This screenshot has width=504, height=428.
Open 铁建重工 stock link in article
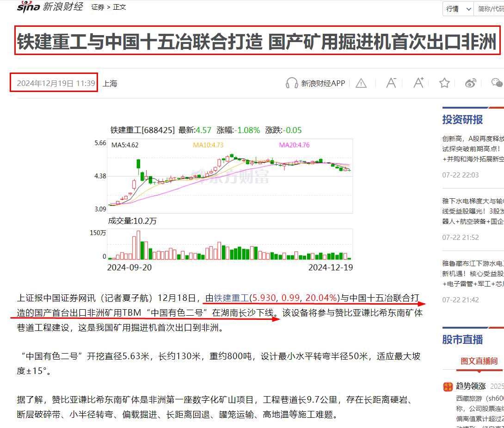232,298
